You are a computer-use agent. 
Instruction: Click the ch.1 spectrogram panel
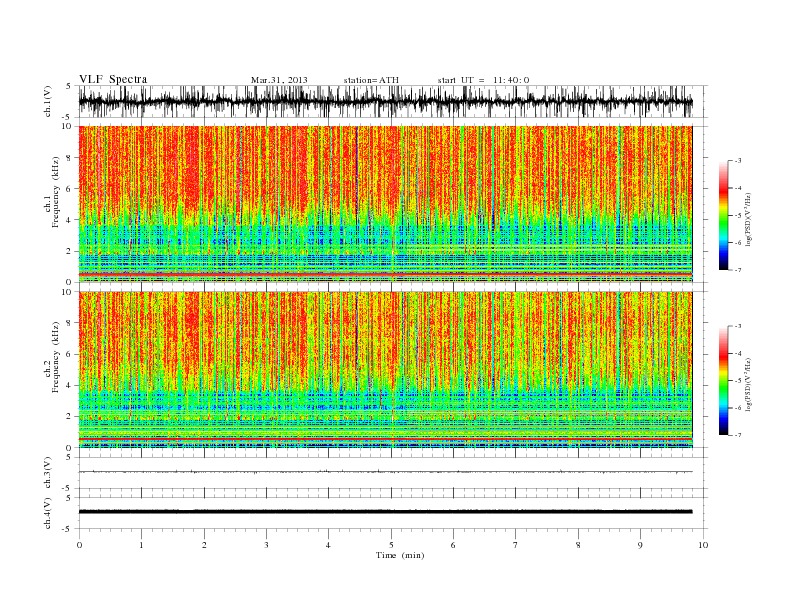pos(386,204)
